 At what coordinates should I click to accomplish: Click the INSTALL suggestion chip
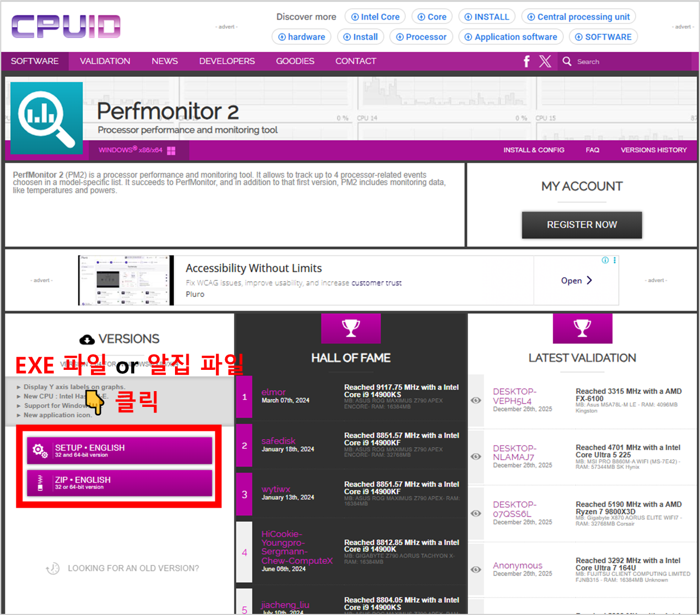486,17
